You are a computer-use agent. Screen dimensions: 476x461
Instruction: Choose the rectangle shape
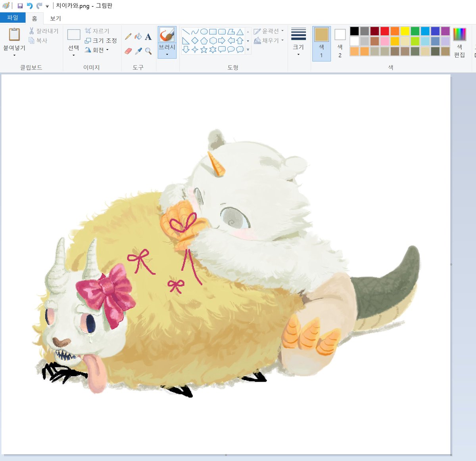click(213, 32)
